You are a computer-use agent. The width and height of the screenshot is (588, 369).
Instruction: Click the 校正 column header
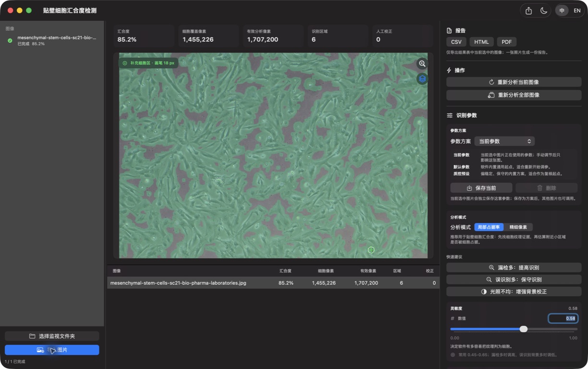tap(429, 271)
